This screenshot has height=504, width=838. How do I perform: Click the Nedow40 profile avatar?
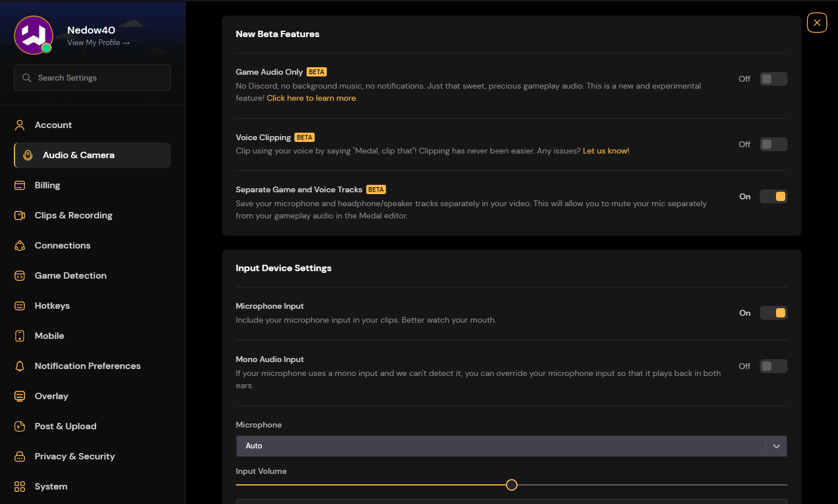(34, 35)
